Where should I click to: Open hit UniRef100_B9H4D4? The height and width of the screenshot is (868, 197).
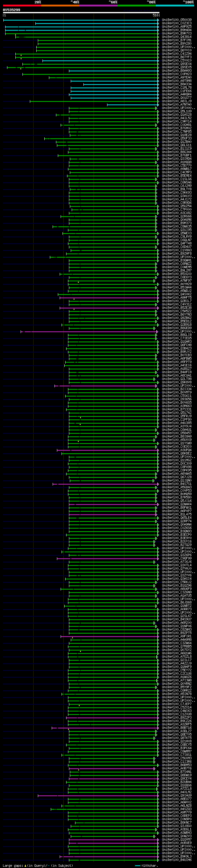click(x=177, y=30)
